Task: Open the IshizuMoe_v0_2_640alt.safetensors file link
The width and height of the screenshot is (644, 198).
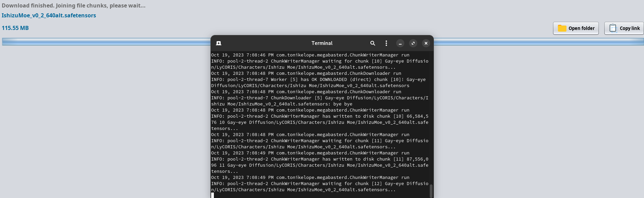Action: click(x=49, y=15)
